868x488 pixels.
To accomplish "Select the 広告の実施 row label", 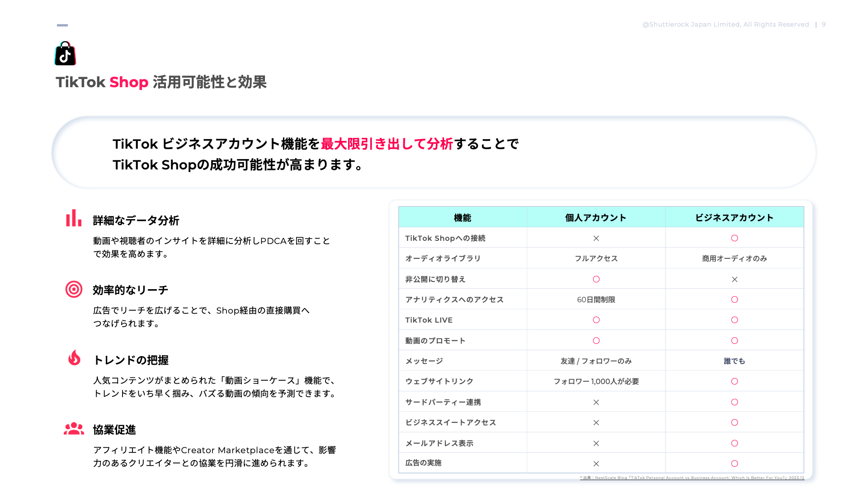I will [x=424, y=463].
